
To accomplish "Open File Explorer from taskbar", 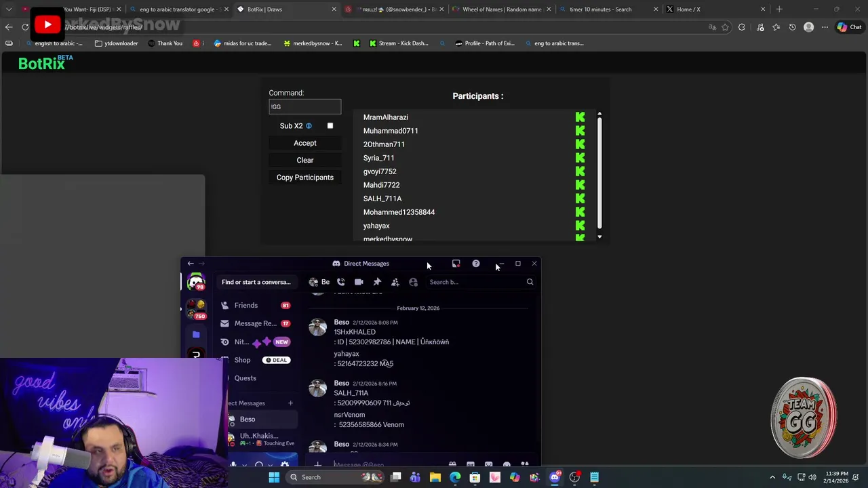I will click(x=435, y=477).
